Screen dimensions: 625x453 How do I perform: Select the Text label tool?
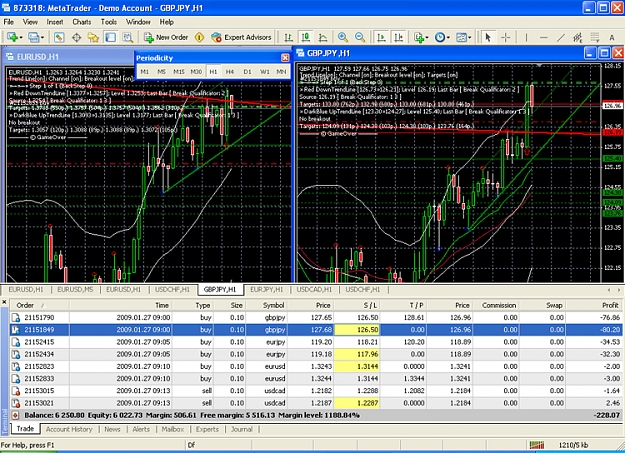tap(612, 37)
